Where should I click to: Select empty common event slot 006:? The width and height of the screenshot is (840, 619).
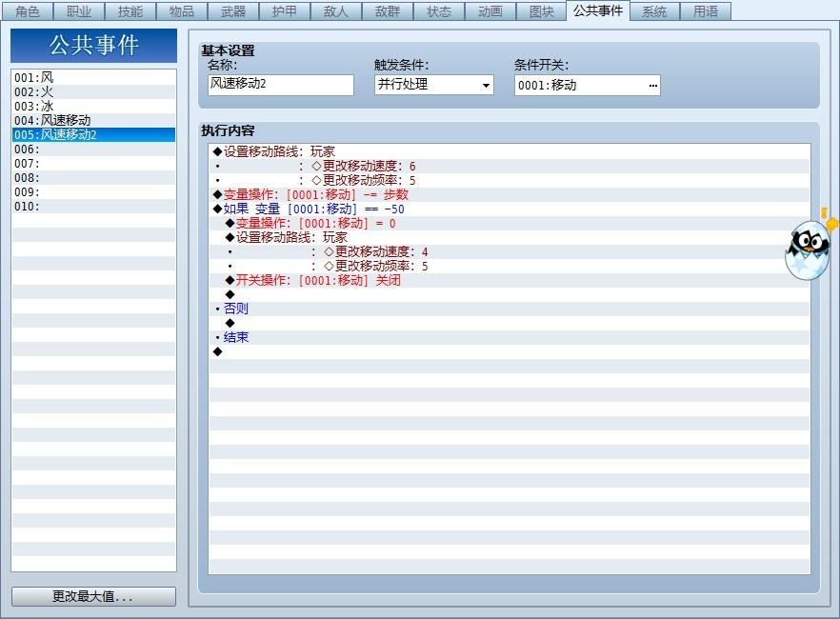click(93, 149)
